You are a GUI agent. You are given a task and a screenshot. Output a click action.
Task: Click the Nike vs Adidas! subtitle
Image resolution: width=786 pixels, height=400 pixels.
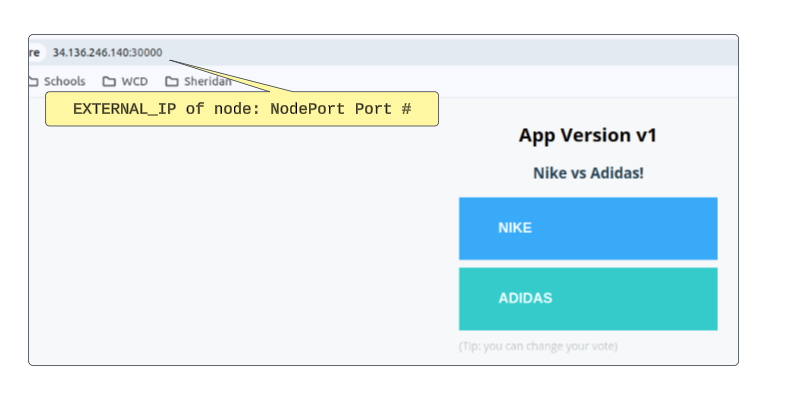587,173
